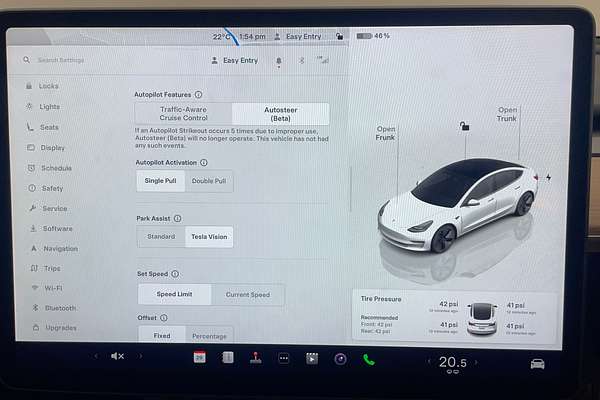Open the purple camera icon
This screenshot has width=600, height=400.
click(340, 359)
